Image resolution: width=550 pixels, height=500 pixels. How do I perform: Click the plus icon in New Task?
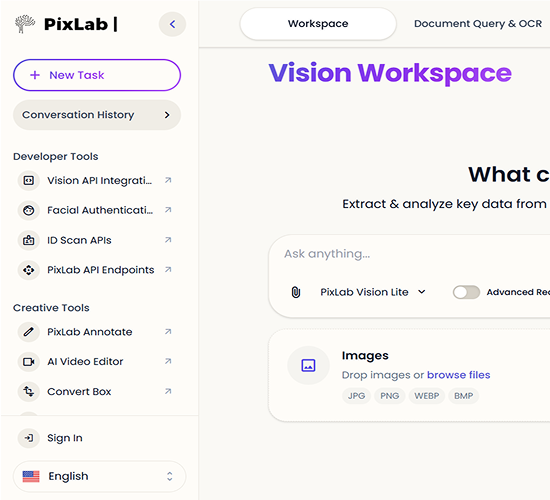point(35,75)
